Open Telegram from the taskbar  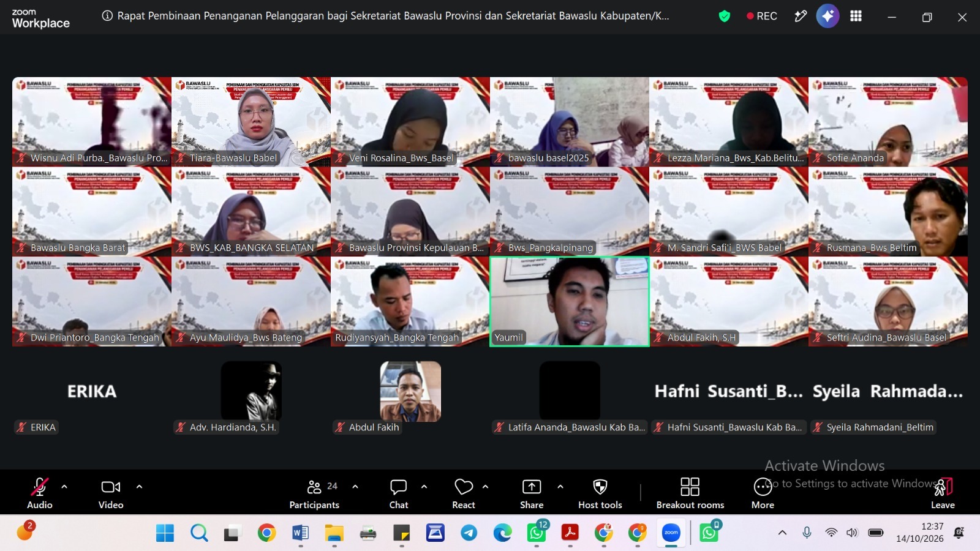(x=469, y=533)
